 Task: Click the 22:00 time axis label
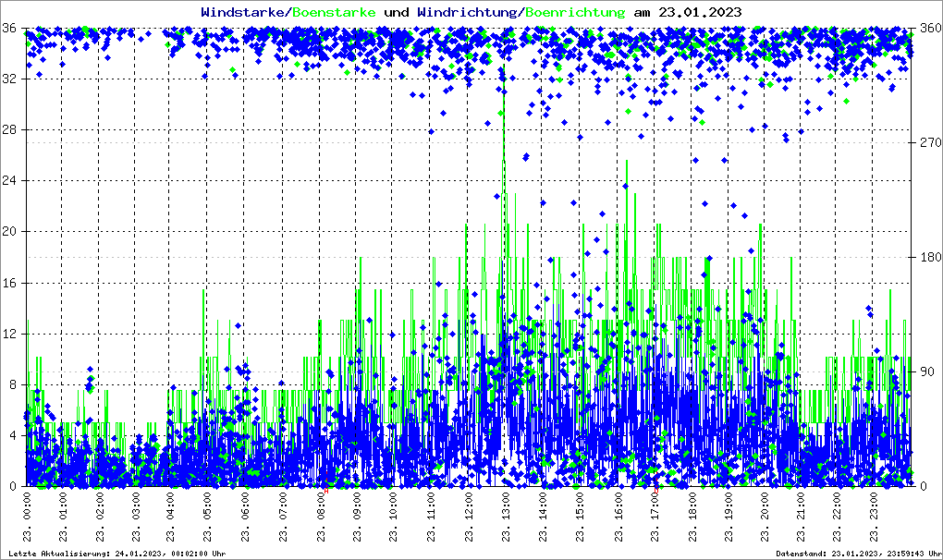point(838,517)
